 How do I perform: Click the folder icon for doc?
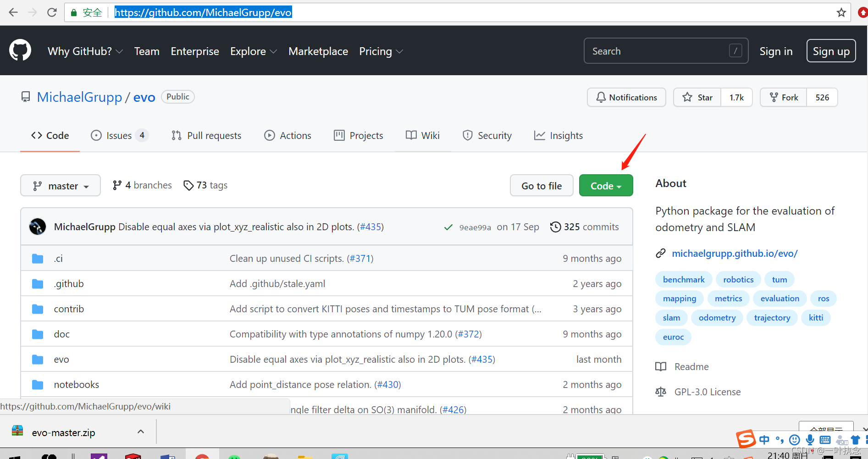[x=38, y=334]
